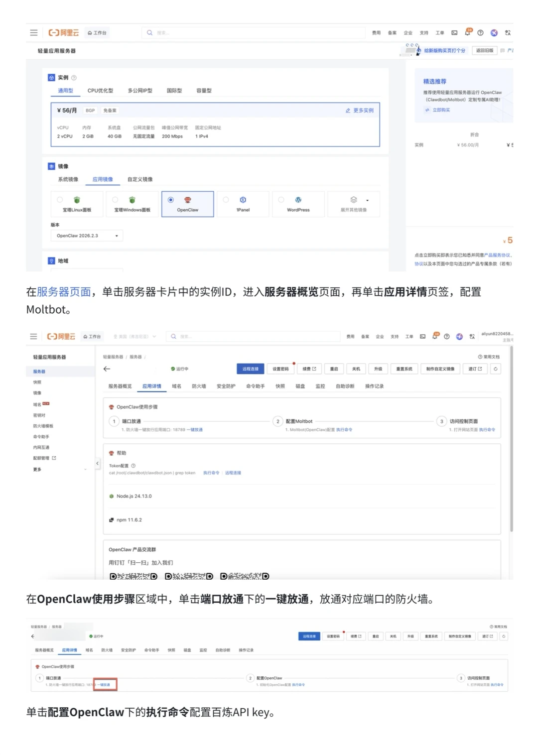
Task: Open the hamburger menu in the top purchase-page screenshot
Action: (34, 33)
